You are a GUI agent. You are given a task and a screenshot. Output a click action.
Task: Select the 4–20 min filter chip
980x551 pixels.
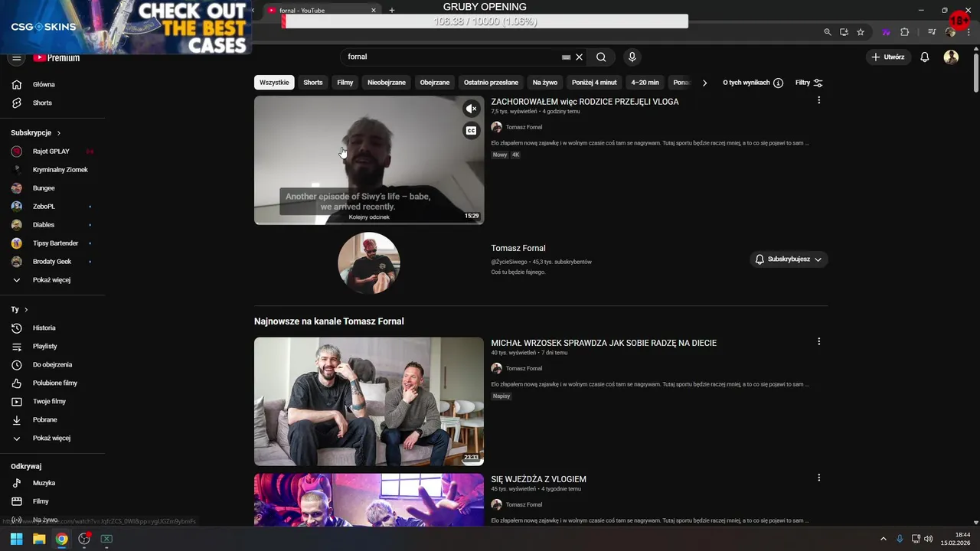[x=645, y=83]
